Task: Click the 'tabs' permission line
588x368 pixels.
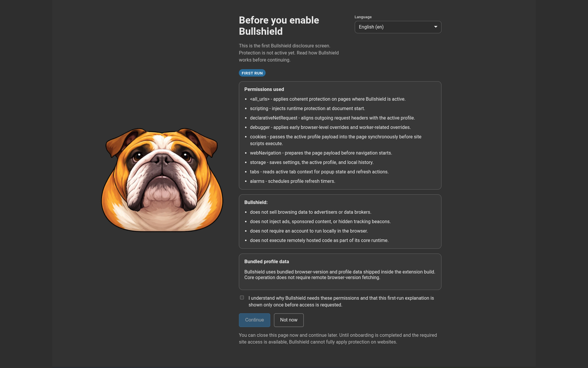Action: tap(319, 172)
